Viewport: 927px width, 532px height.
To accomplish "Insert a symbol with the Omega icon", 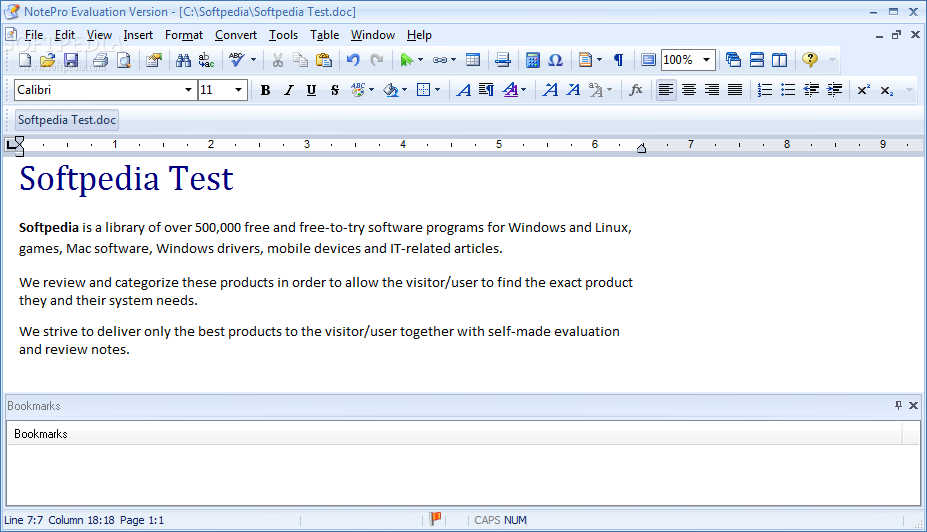I will [x=555, y=60].
